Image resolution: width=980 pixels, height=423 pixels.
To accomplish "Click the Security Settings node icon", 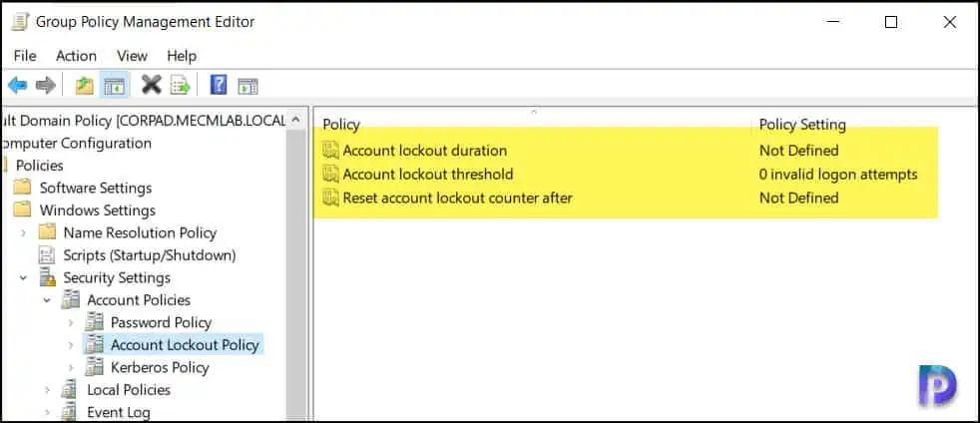I will [x=47, y=277].
